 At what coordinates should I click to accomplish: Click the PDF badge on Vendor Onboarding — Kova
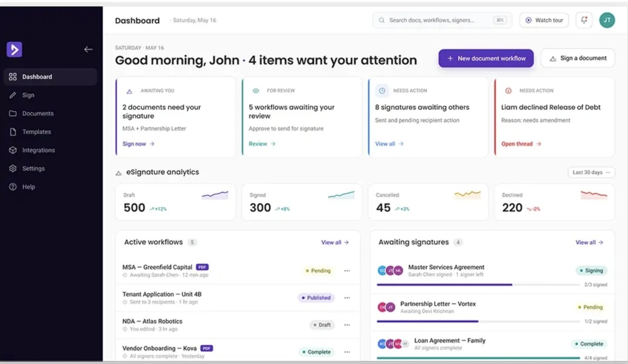(207, 348)
